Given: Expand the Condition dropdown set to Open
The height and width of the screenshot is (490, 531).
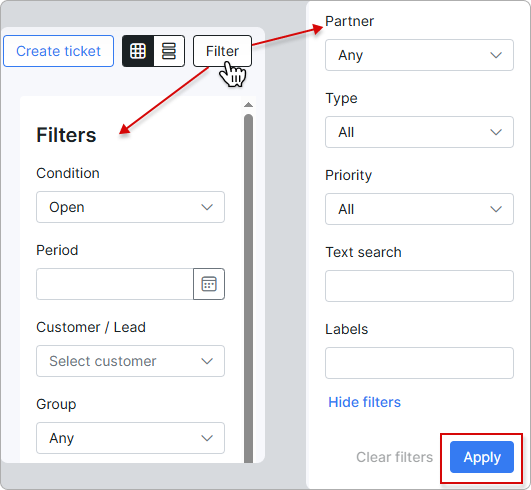Looking at the screenshot, I should [x=130, y=207].
